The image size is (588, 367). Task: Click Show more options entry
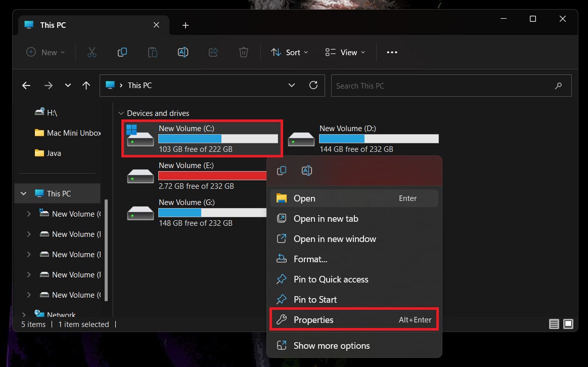(332, 346)
